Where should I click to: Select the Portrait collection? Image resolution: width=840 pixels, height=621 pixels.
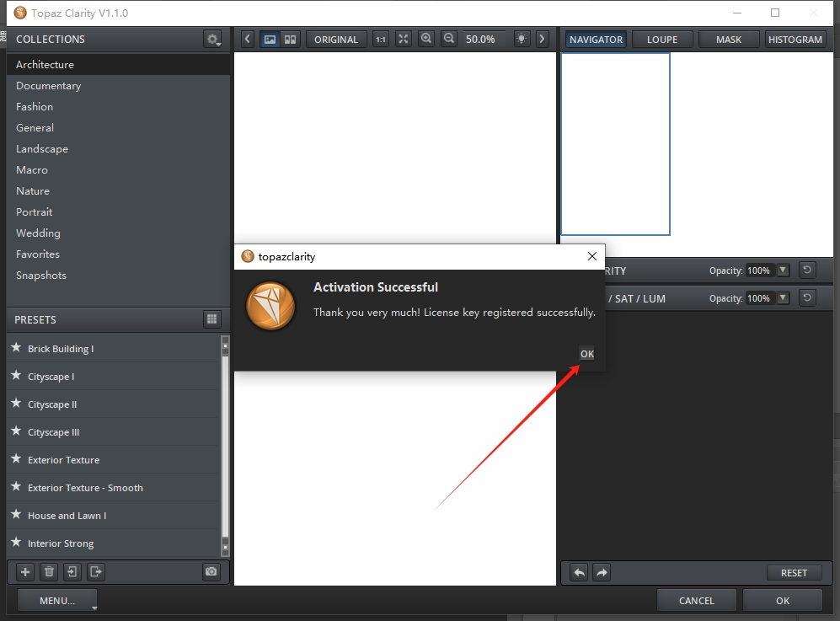pos(119,212)
